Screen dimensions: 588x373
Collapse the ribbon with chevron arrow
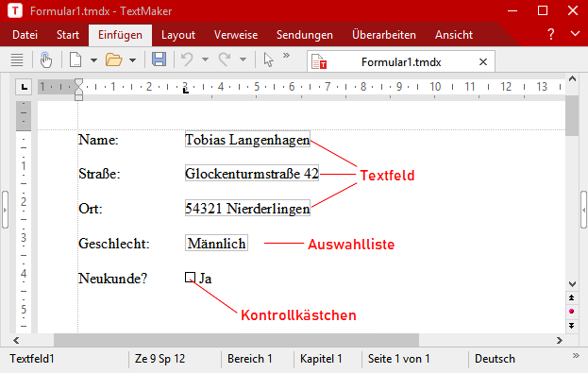click(x=575, y=34)
